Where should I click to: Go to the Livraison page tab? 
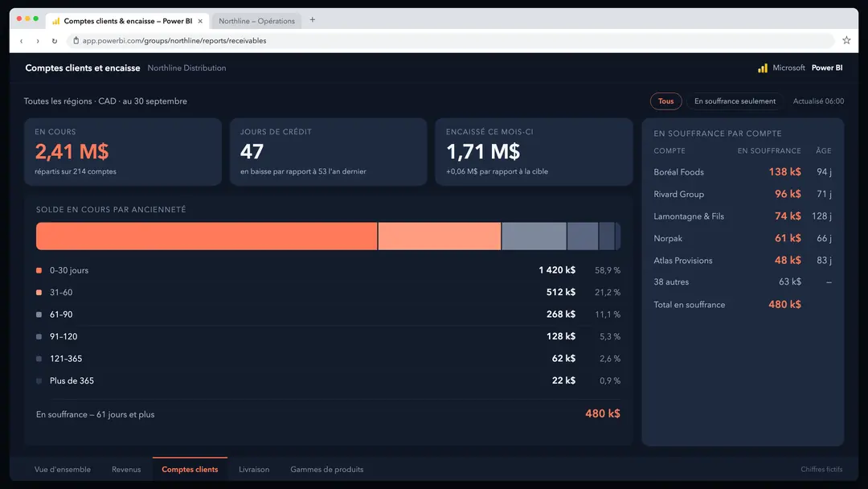tap(254, 470)
